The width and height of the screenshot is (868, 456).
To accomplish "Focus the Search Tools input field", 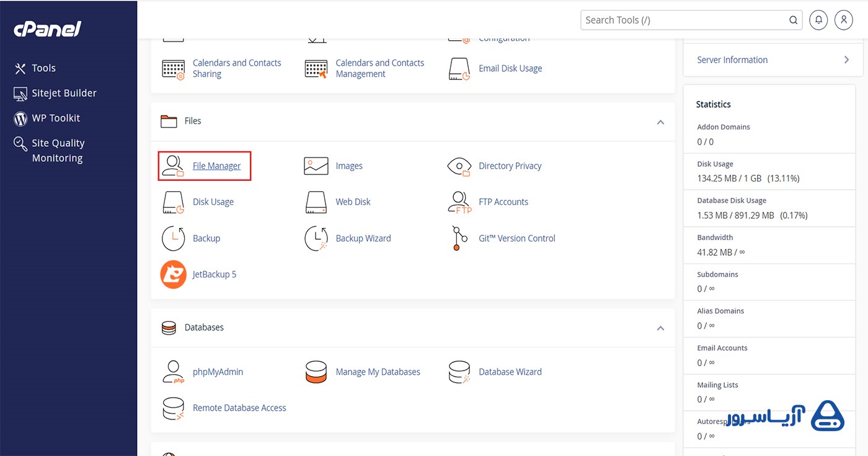I will click(x=691, y=20).
